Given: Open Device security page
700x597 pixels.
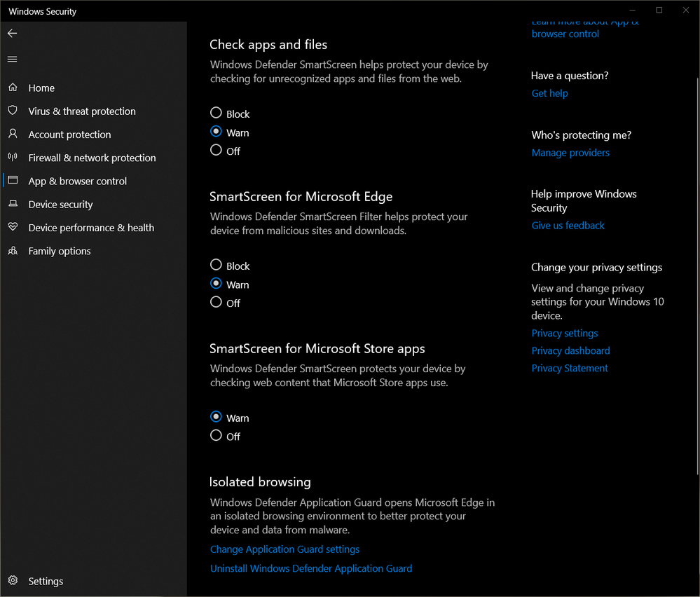Looking at the screenshot, I should click(x=61, y=205).
